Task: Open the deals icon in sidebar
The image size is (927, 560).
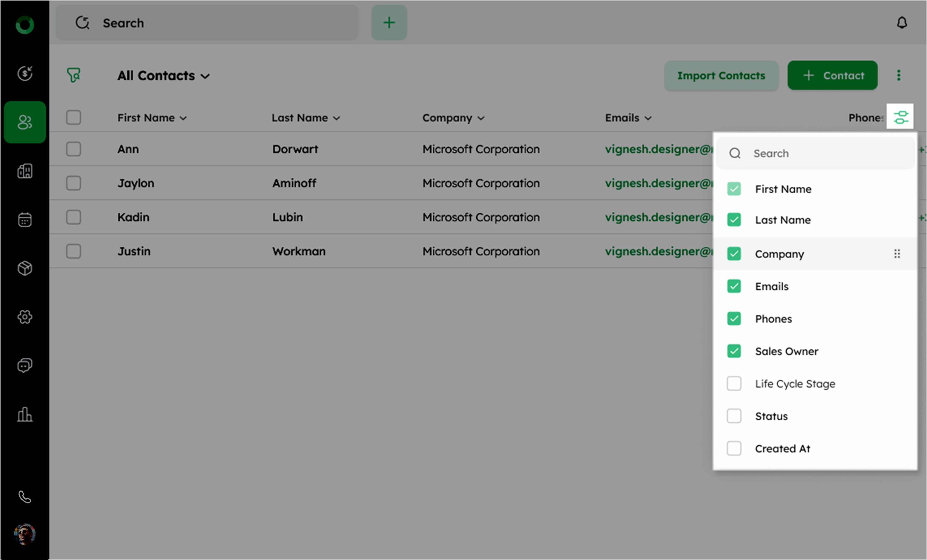Action: click(x=25, y=73)
